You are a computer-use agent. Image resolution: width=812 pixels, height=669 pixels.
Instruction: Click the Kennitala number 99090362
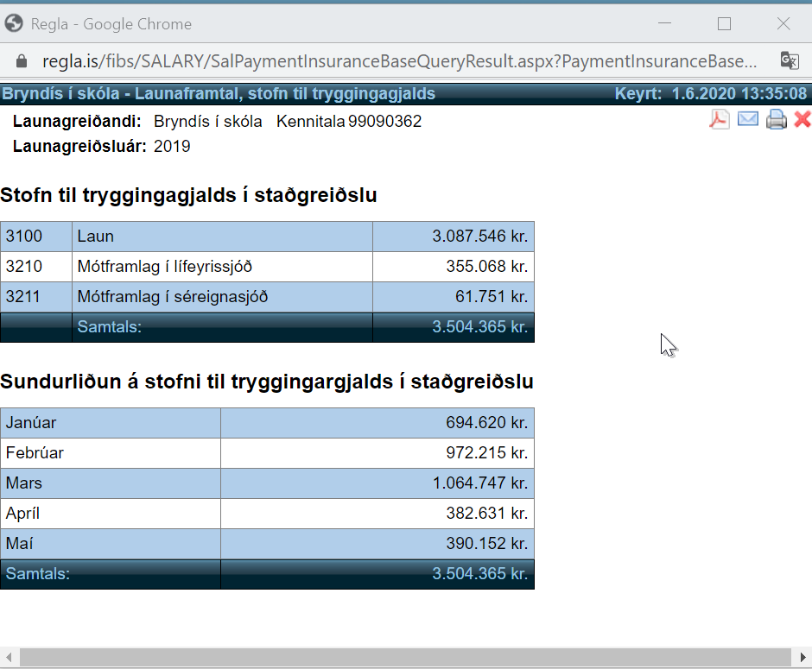click(384, 122)
